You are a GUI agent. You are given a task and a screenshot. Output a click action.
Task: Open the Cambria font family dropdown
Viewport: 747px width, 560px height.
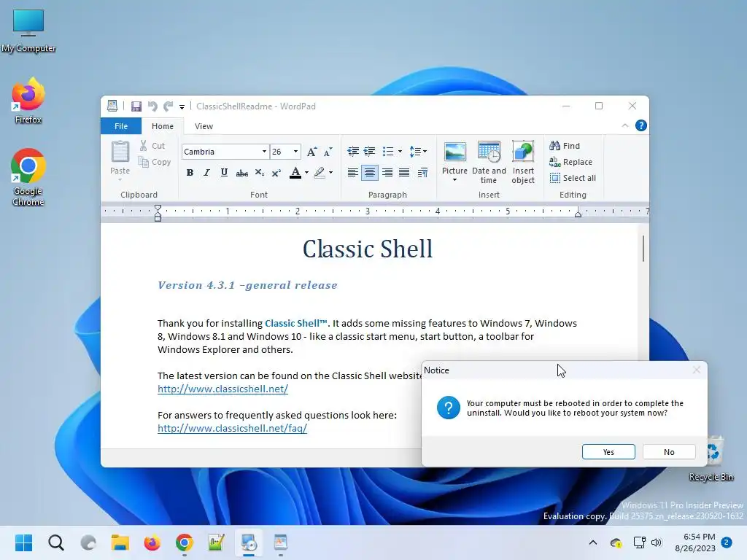(264, 152)
